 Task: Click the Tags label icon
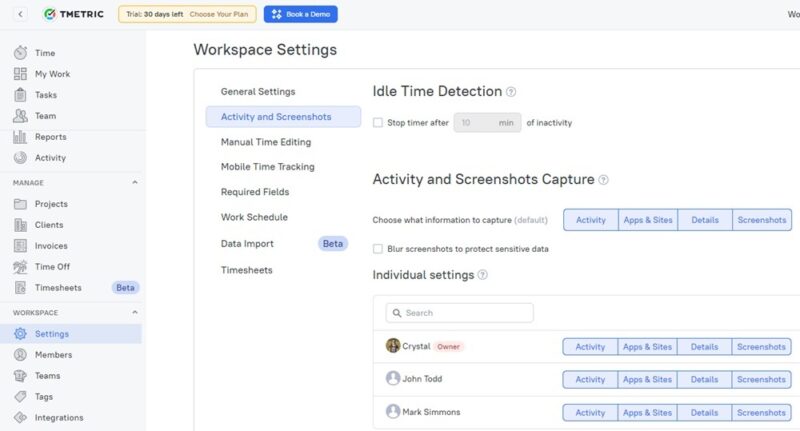coord(20,396)
